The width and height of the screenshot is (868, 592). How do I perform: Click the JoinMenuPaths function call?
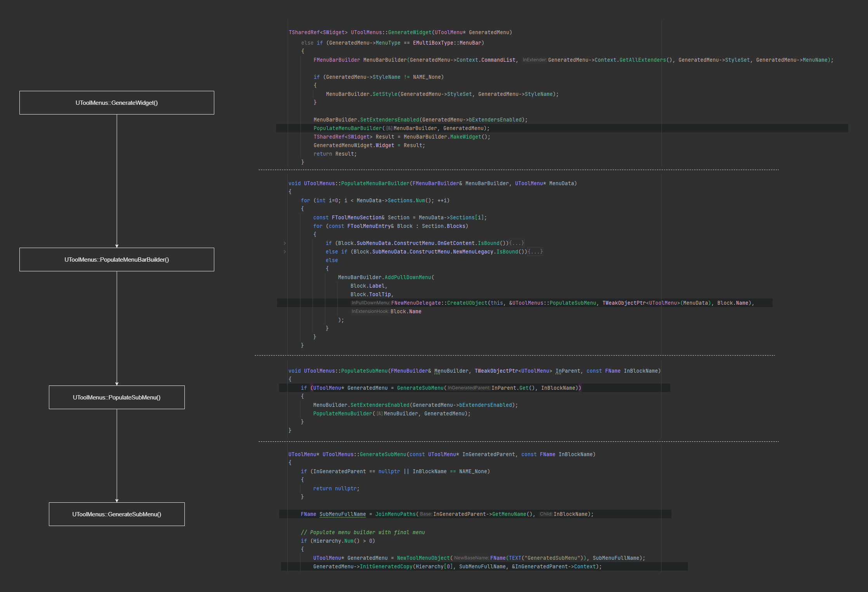click(395, 514)
